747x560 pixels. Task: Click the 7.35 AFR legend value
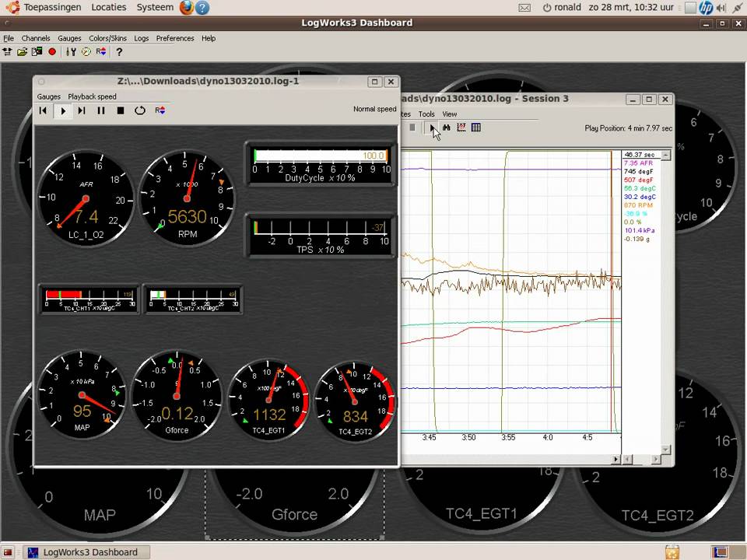tap(638, 163)
